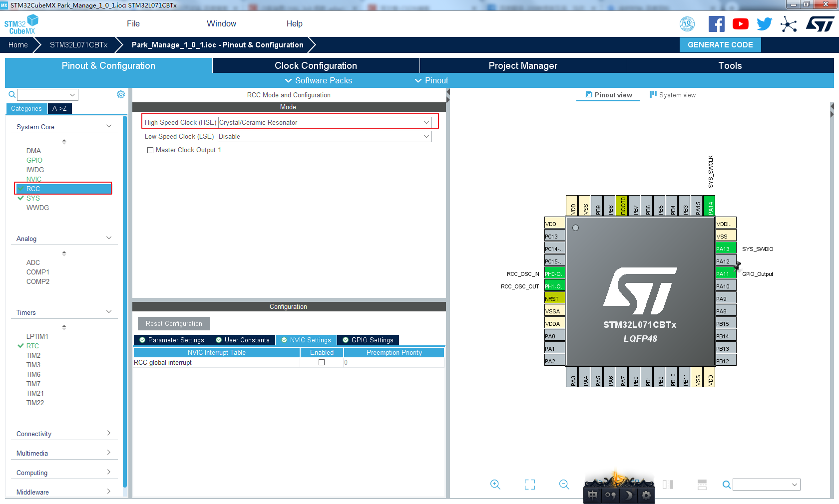839x504 pixels.
Task: Click the best fit zoom icon
Action: point(529,484)
